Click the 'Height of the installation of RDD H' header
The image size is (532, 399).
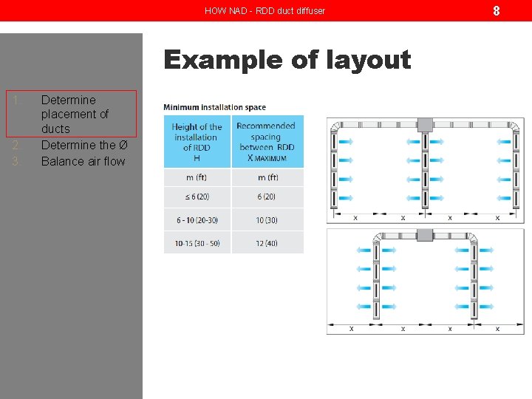click(x=197, y=141)
